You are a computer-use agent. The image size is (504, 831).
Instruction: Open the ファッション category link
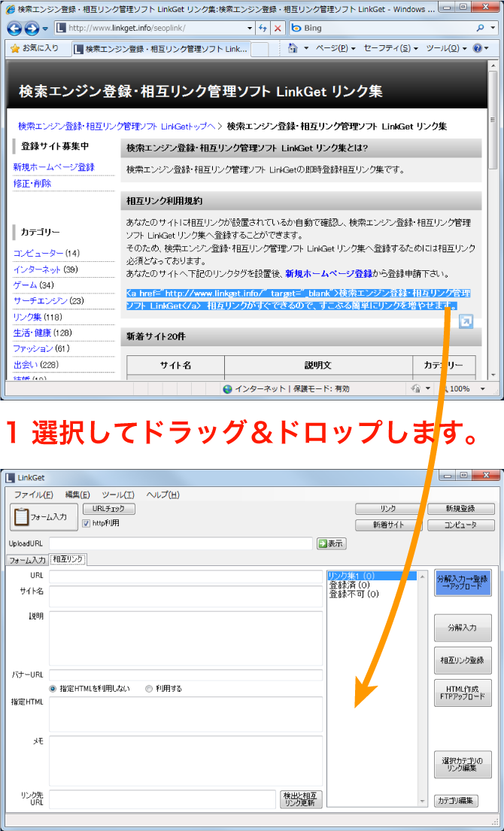(x=33, y=349)
